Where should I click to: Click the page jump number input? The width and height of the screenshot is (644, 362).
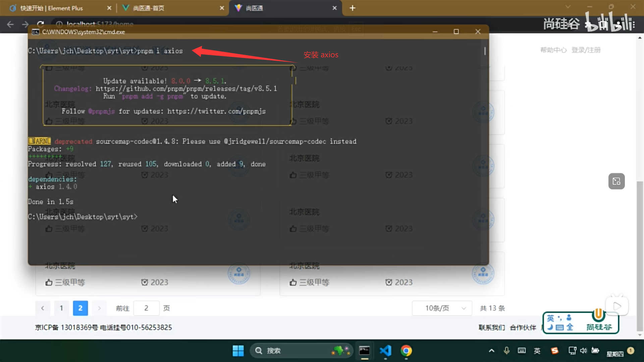point(146,308)
